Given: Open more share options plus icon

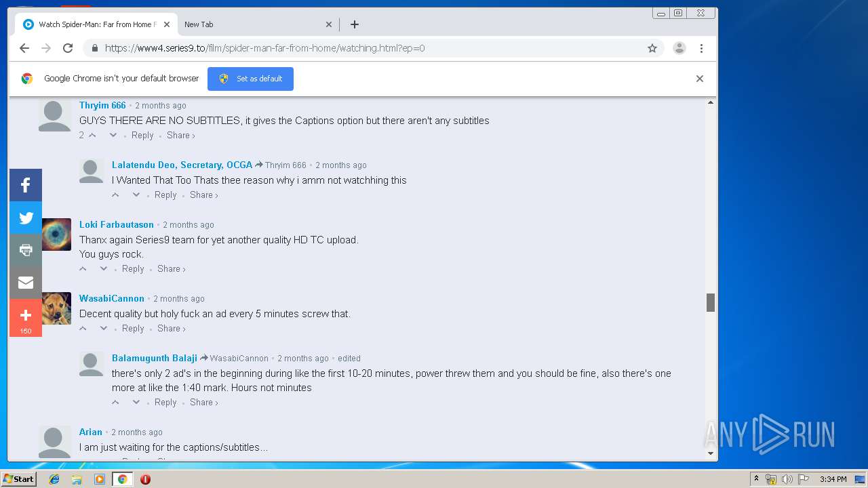Looking at the screenshot, I should 26,317.
